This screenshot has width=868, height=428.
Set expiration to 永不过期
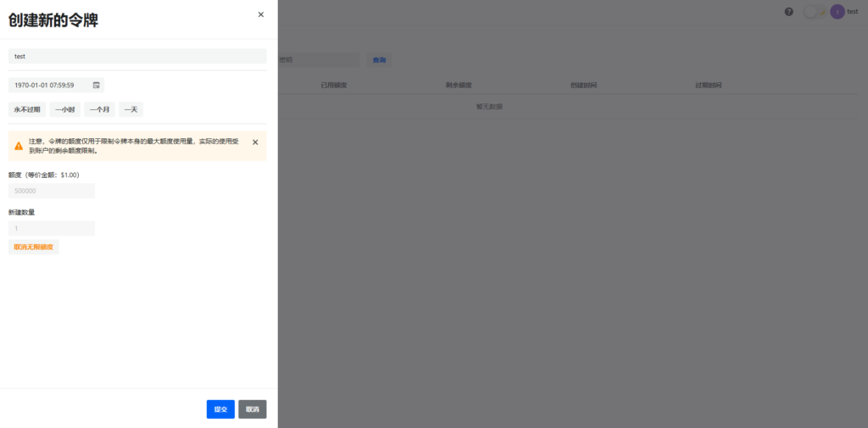click(27, 109)
